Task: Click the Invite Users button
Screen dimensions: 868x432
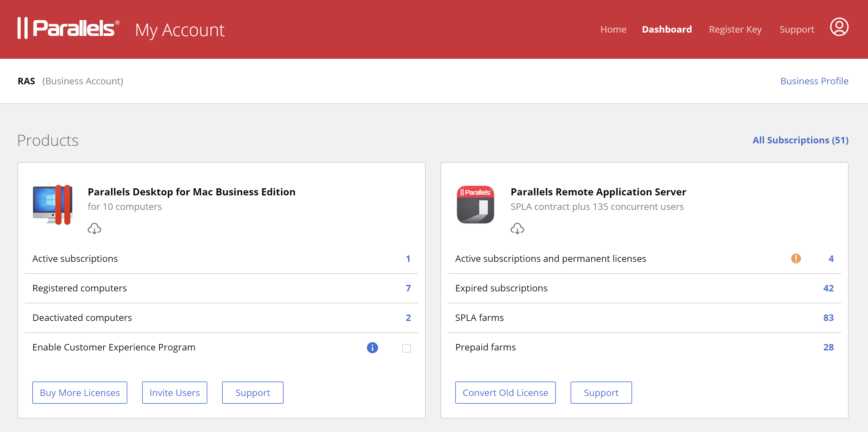Action: [x=174, y=393]
